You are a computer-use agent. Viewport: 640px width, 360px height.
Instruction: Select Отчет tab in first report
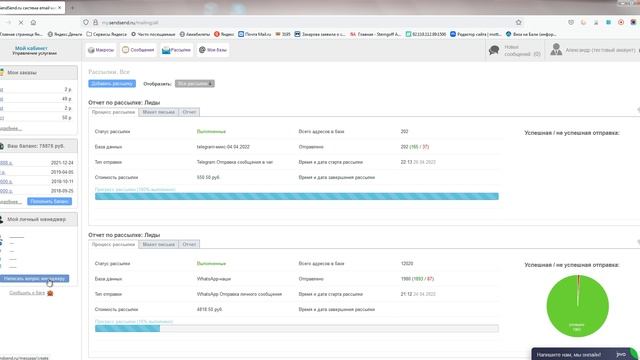tap(189, 112)
